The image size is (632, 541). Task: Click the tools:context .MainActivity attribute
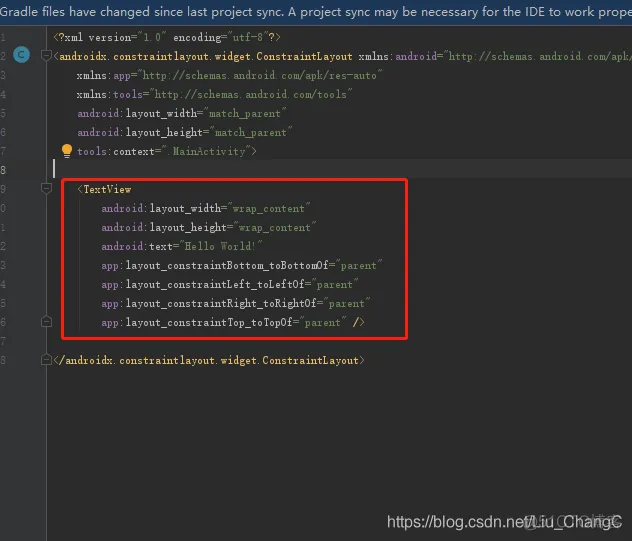166,152
